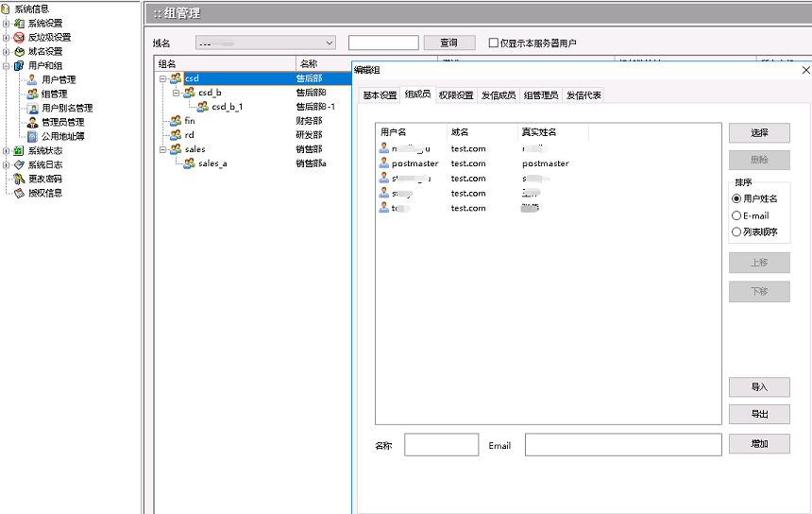The image size is (812, 514).
Task: Click the 公用地址簿 icon
Action: pyautogui.click(x=33, y=136)
